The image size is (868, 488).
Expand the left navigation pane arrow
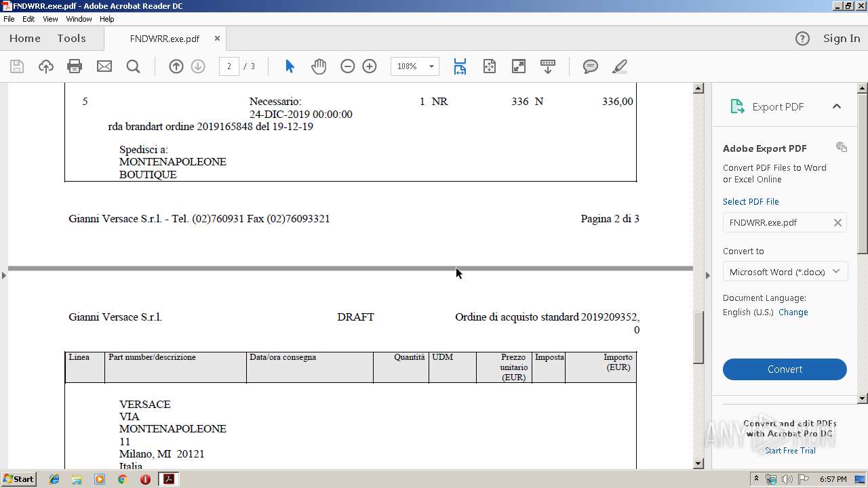[4, 275]
